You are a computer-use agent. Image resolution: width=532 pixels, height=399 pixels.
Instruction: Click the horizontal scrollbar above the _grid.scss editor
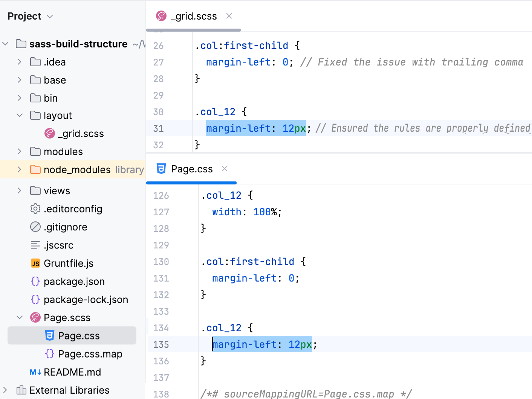tap(193, 30)
